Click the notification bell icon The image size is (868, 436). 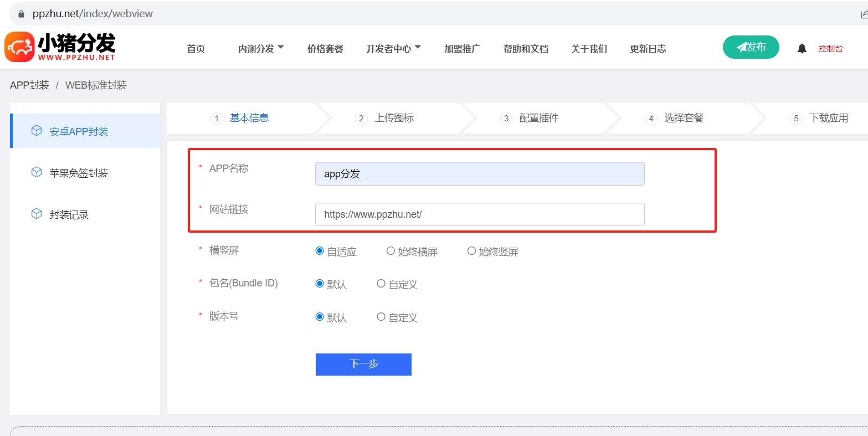coord(802,49)
